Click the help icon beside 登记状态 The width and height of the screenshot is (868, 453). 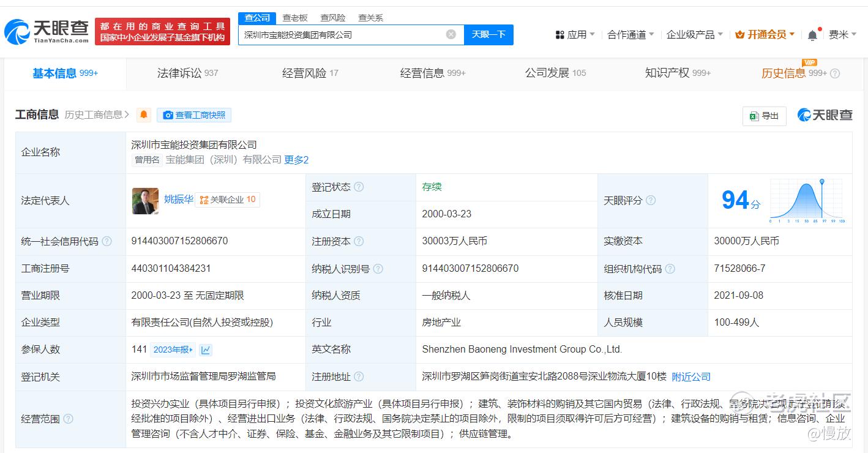[x=359, y=187]
